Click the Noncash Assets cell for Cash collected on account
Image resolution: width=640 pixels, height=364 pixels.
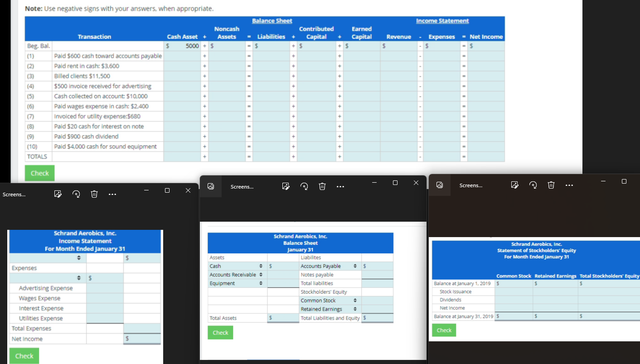pos(227,96)
